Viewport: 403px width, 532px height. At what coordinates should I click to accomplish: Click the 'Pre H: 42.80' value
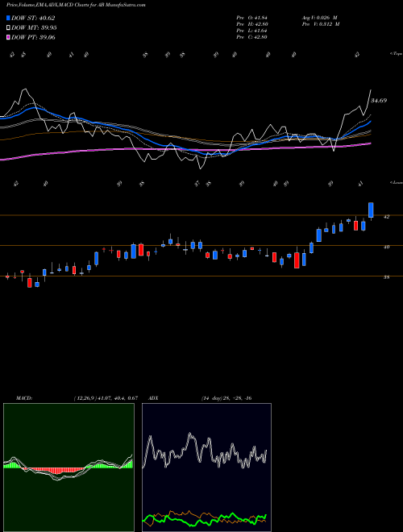(x=251, y=24)
